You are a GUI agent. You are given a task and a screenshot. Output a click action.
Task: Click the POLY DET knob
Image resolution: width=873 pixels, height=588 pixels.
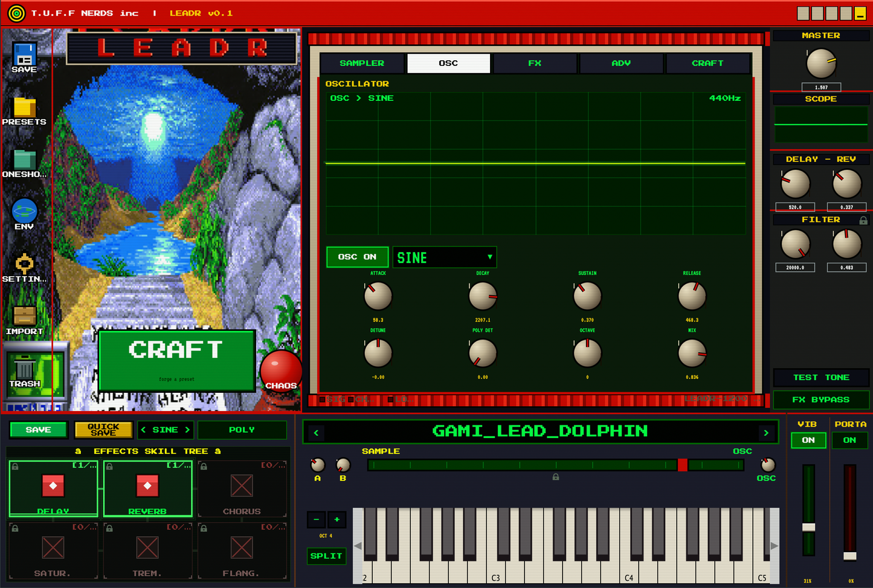pos(483,353)
